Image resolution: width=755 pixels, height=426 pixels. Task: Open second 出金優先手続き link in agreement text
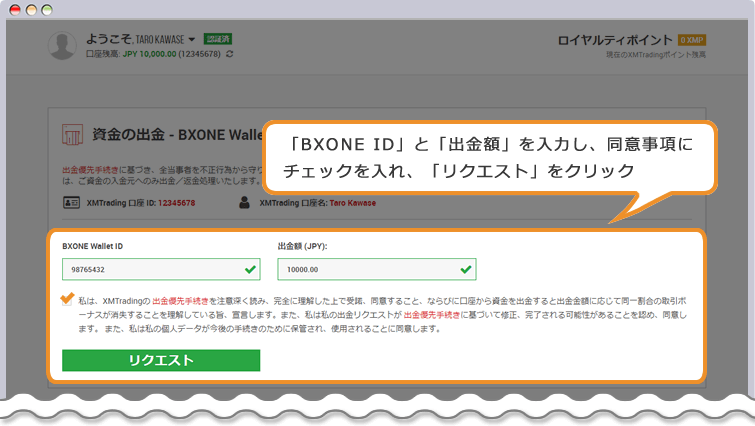click(432, 315)
